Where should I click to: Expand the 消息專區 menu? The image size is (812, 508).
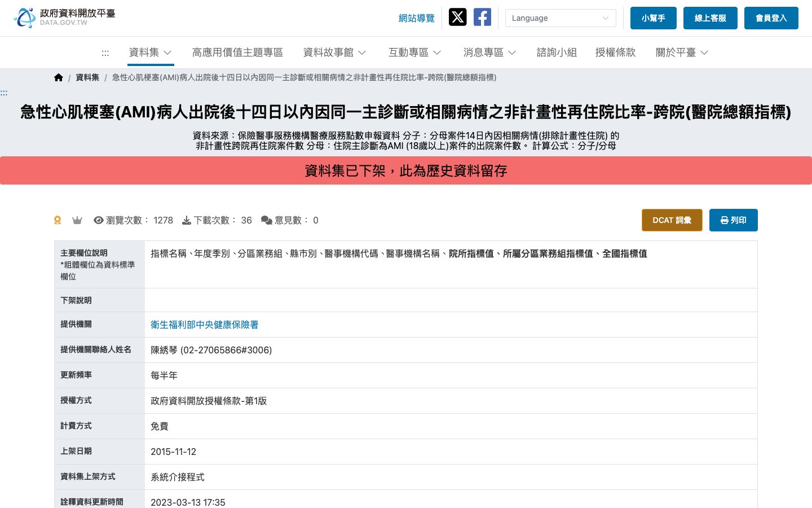click(x=490, y=52)
